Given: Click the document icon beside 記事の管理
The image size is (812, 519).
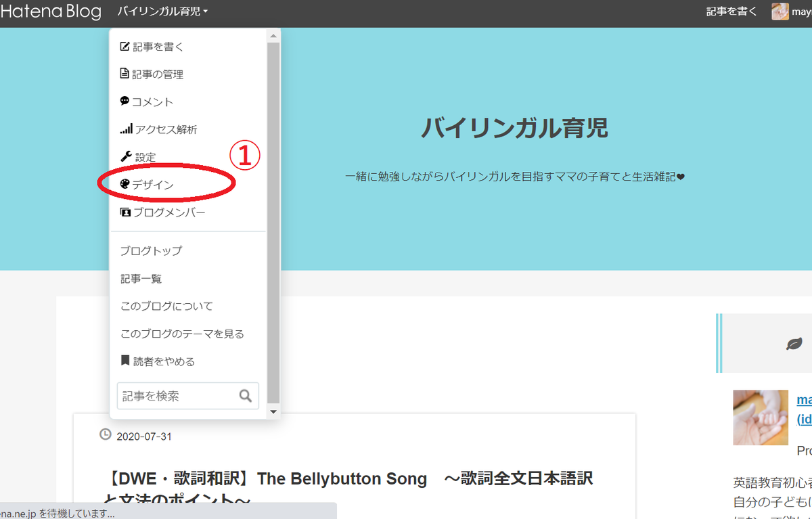Looking at the screenshot, I should (x=124, y=74).
